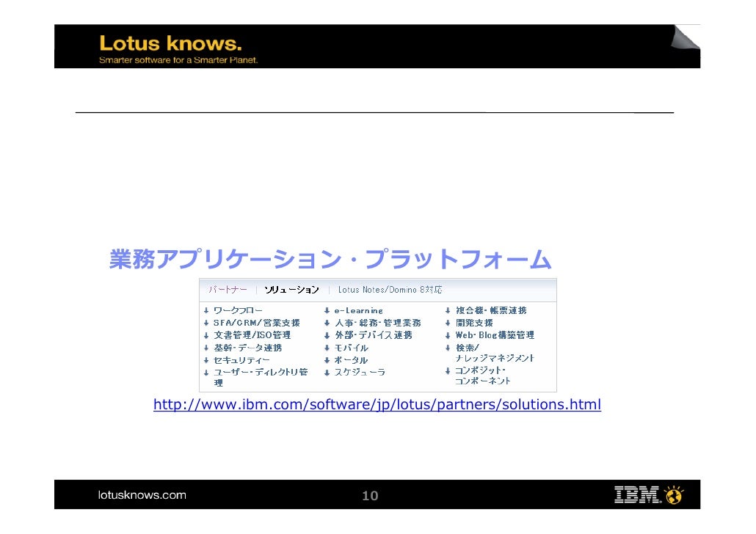Select the Lotus Notes/Domino 8対応 tab
This screenshot has width=756, height=534.
point(390,290)
